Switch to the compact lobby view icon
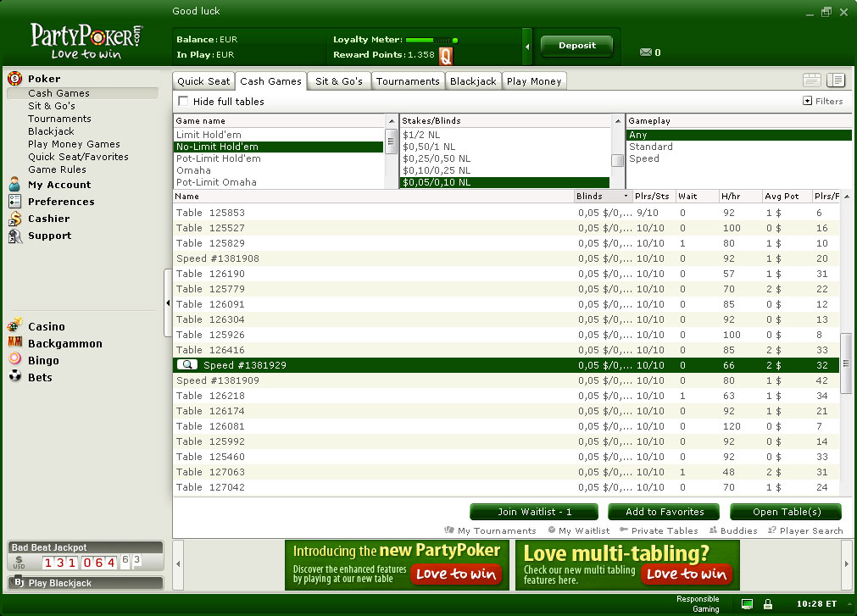Image resolution: width=857 pixels, height=616 pixels. tap(811, 80)
